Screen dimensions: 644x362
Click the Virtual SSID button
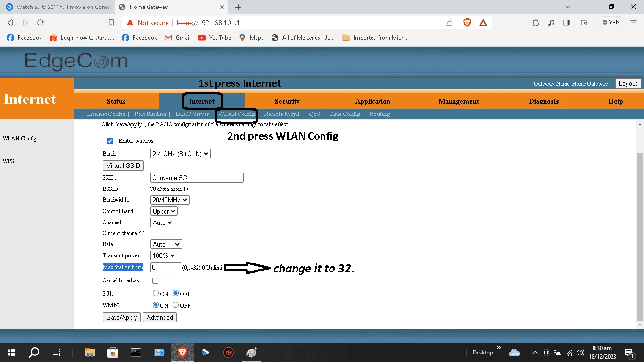(123, 165)
